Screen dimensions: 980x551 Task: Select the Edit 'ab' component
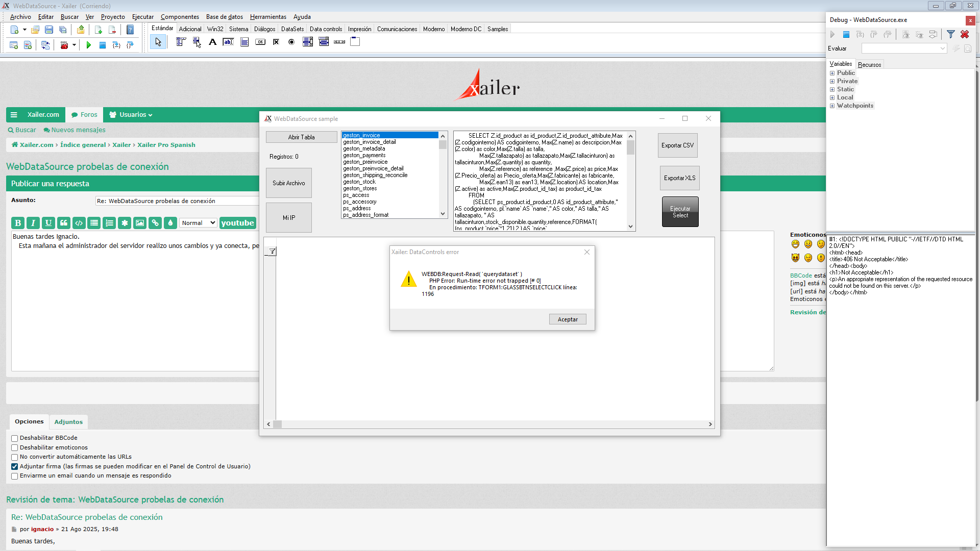[229, 42]
